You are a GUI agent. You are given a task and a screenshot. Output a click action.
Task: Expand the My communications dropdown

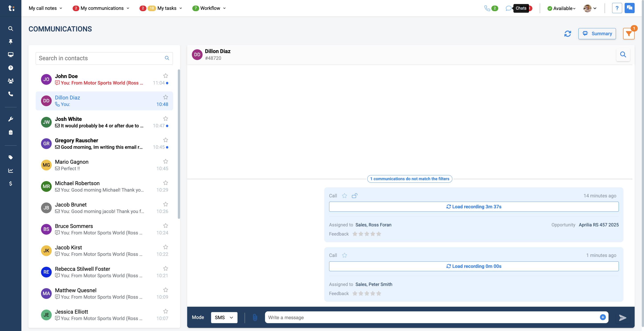pos(101,8)
